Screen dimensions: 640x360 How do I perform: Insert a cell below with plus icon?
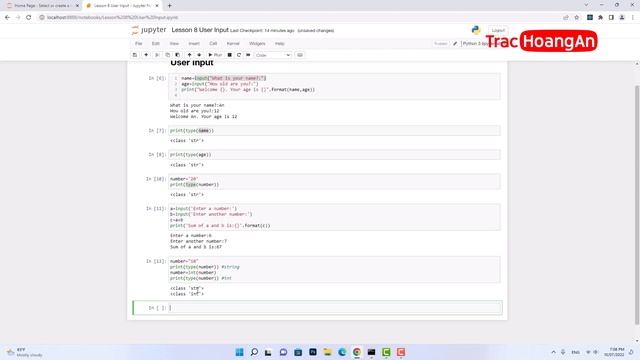(x=146, y=55)
